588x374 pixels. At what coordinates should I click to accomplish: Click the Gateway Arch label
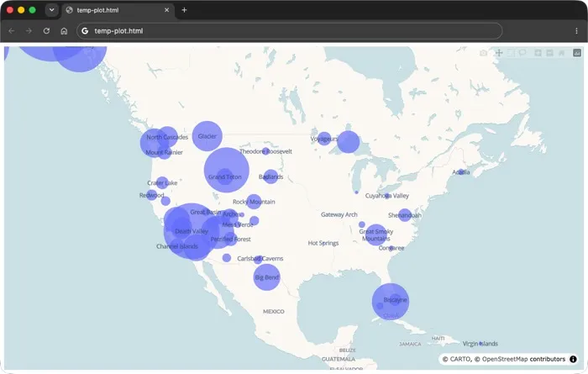coord(339,214)
